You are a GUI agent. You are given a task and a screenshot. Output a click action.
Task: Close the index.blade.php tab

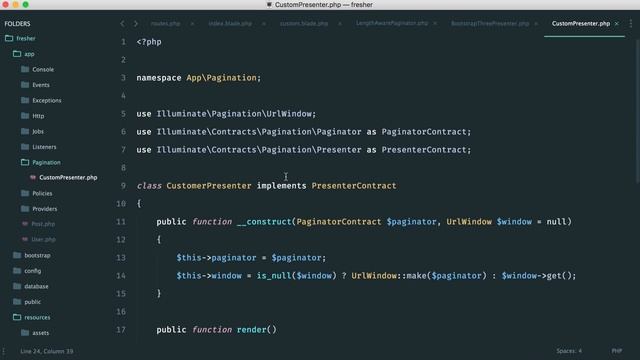(x=264, y=24)
